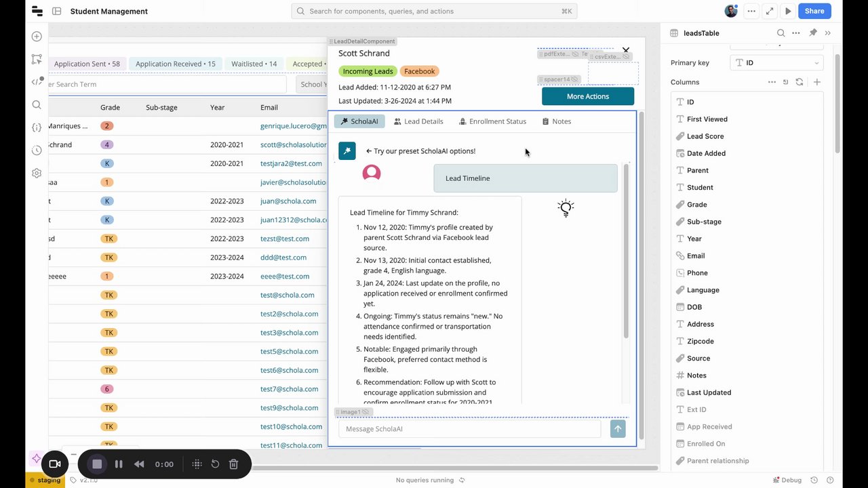Regenerate columns with the refresh icon
868x488 pixels.
point(800,82)
